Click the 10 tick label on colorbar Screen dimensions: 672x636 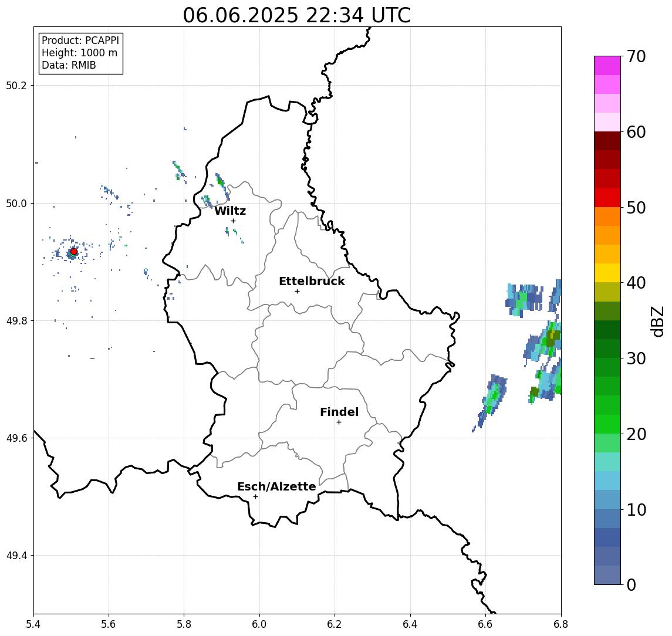pyautogui.click(x=636, y=509)
